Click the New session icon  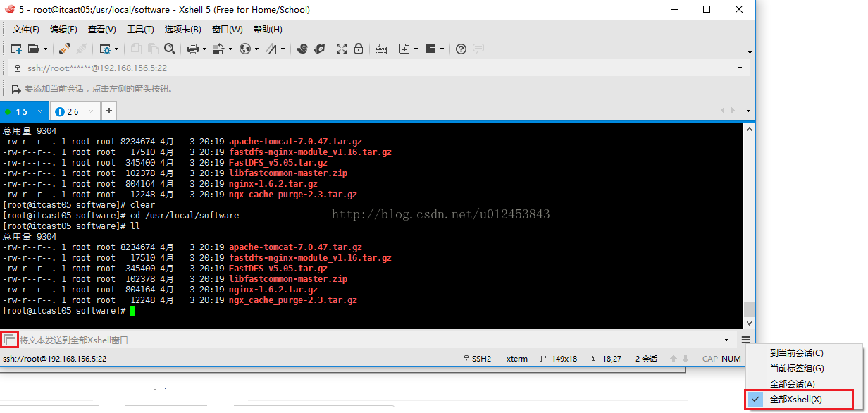tap(16, 49)
